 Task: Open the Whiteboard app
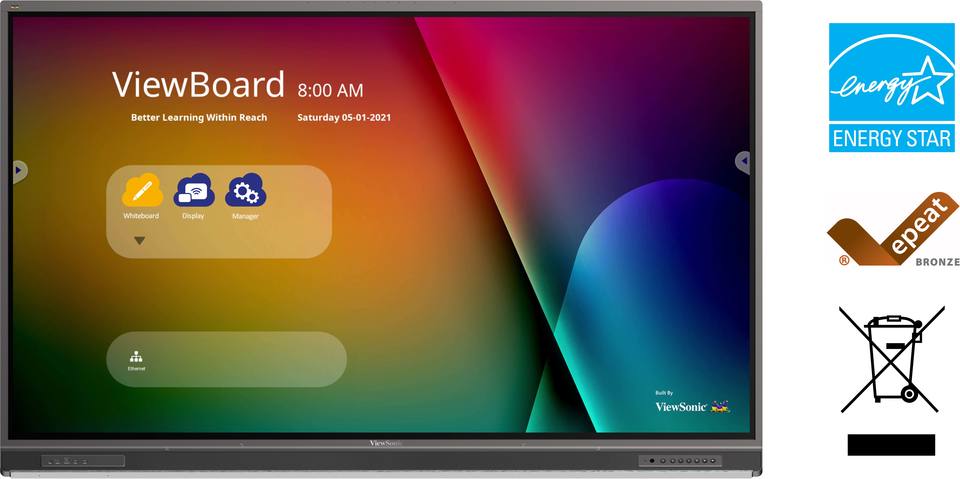[x=141, y=191]
